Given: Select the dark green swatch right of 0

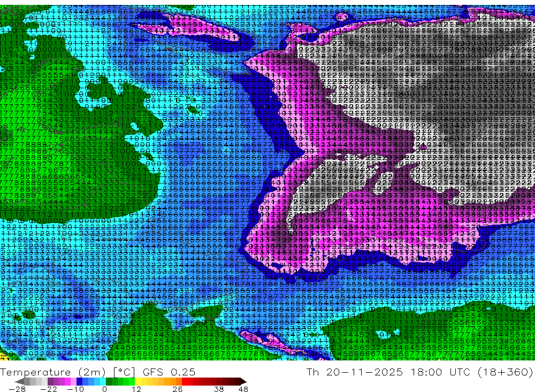Looking at the screenshot, I should 109,381.
